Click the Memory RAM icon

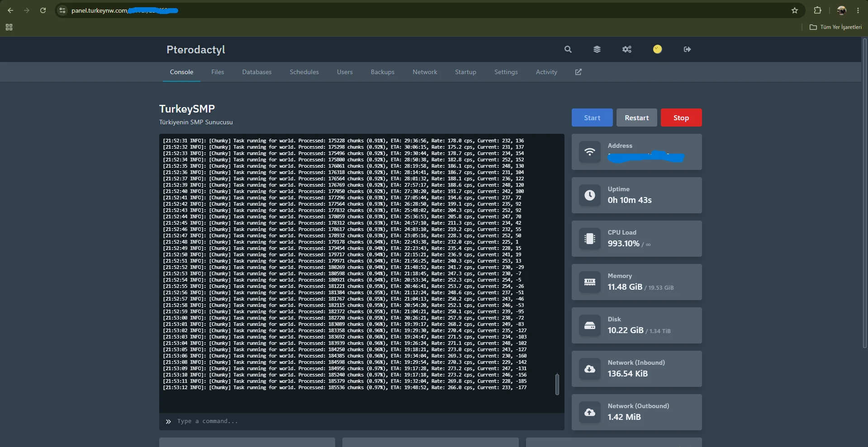pyautogui.click(x=590, y=282)
